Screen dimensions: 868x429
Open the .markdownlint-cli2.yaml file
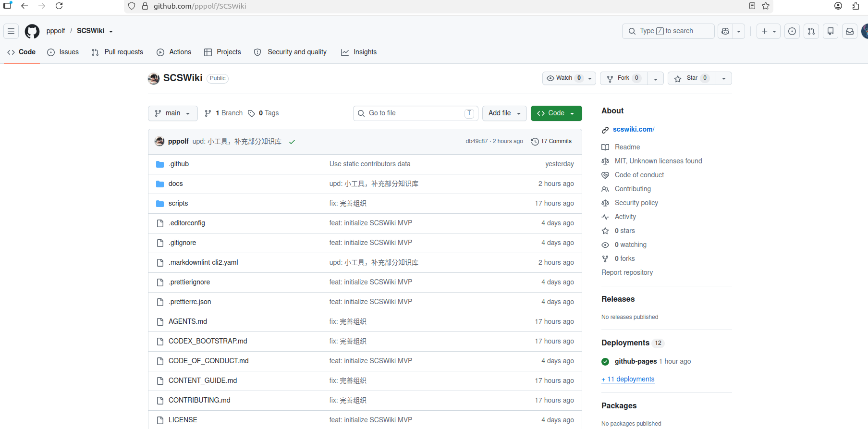[203, 262]
